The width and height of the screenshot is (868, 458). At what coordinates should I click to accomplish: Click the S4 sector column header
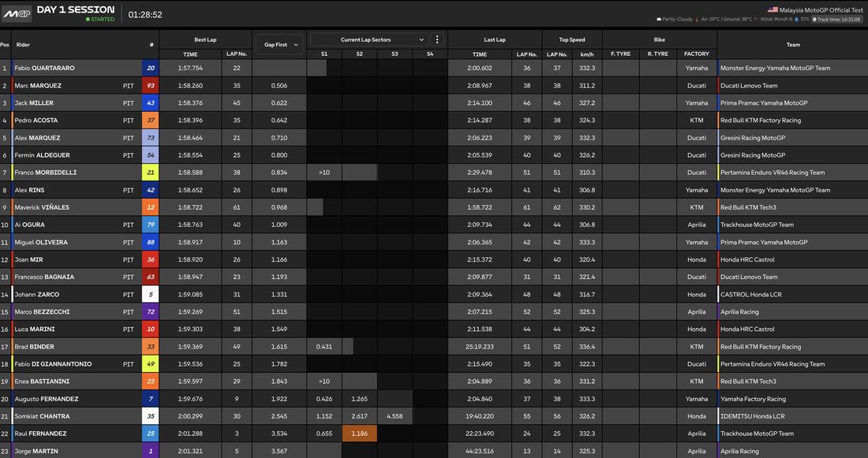pos(430,54)
